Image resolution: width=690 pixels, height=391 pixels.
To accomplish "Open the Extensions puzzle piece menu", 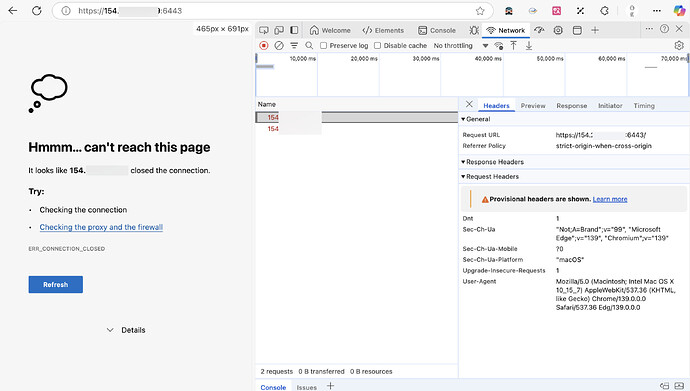I will coord(604,11).
